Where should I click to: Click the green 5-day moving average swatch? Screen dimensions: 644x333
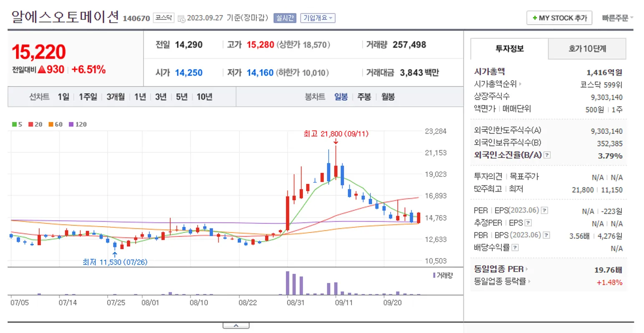coord(14,124)
